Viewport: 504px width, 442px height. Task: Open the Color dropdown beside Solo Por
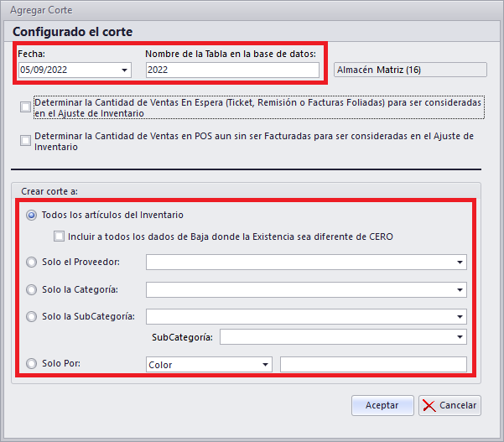click(x=265, y=365)
